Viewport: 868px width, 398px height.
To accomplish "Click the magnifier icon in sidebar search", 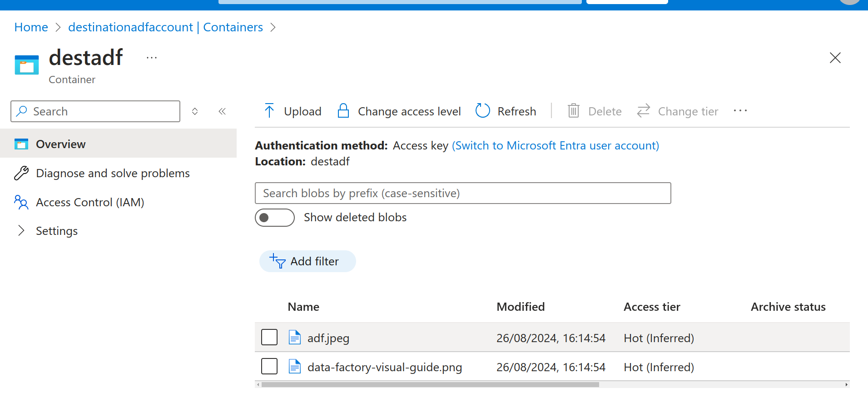I will (21, 111).
